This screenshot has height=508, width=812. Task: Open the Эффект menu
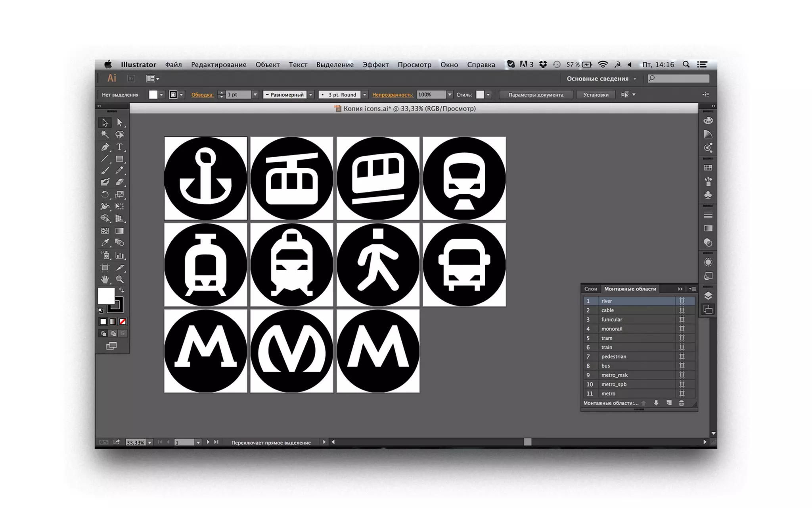375,65
